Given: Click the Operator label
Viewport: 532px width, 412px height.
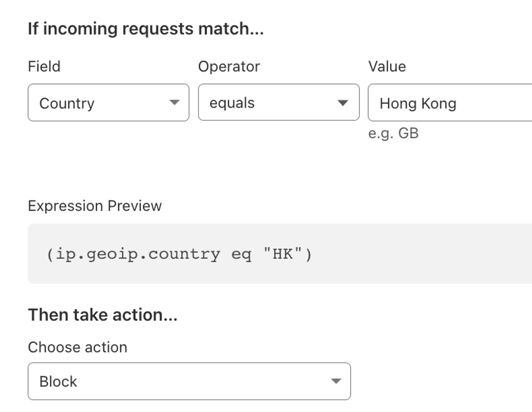Looking at the screenshot, I should (x=229, y=67).
